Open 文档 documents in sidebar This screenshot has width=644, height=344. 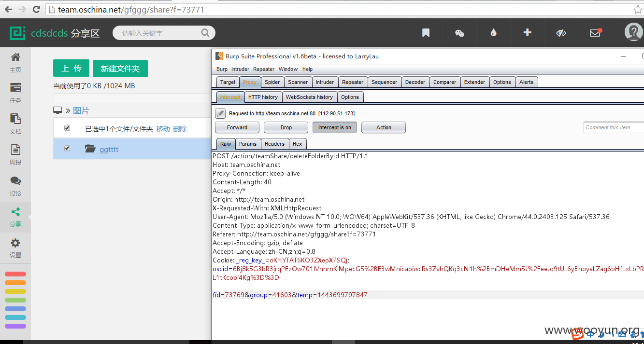tap(15, 124)
